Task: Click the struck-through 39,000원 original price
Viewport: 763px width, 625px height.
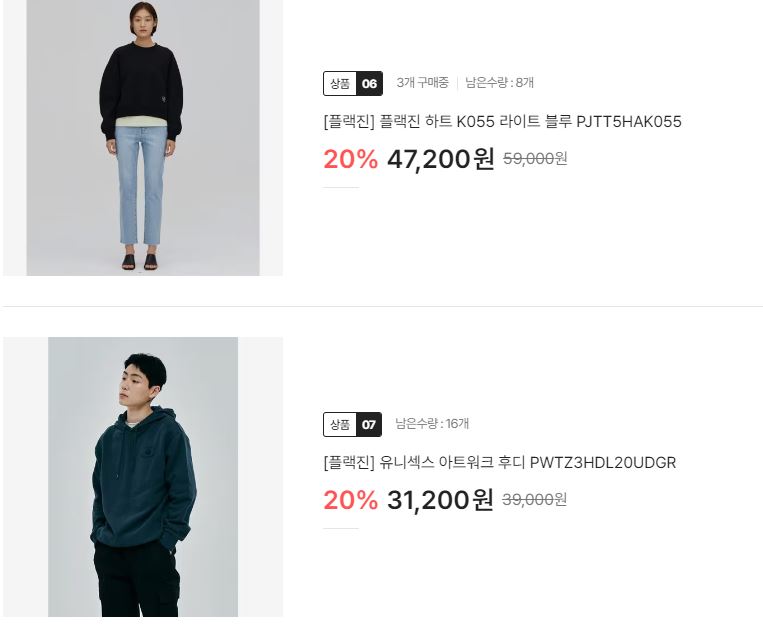Action: coord(534,499)
